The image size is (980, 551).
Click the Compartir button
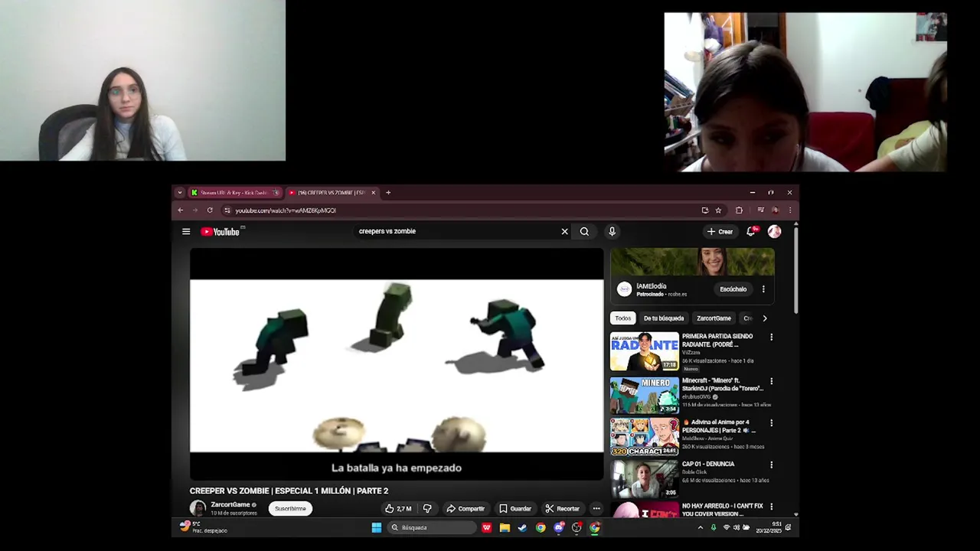465,508
